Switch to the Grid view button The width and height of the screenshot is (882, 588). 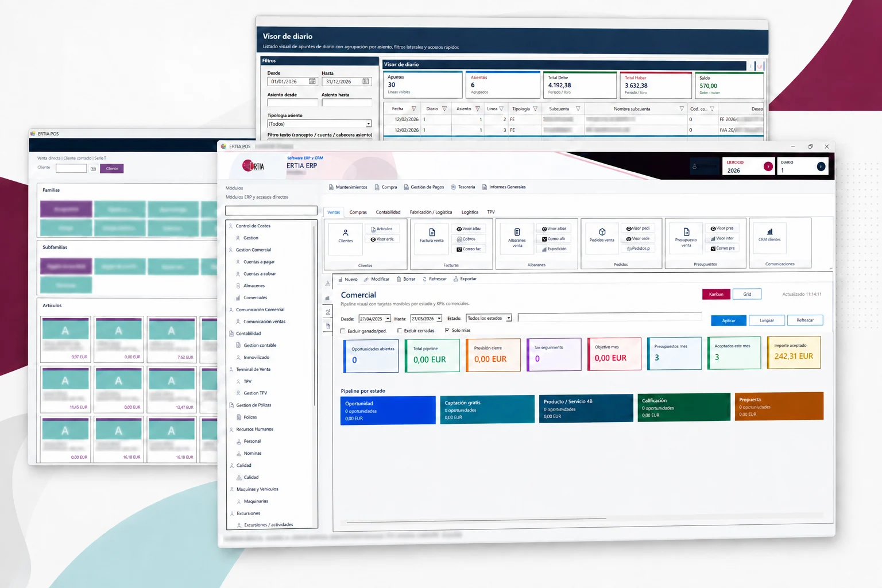tap(747, 294)
